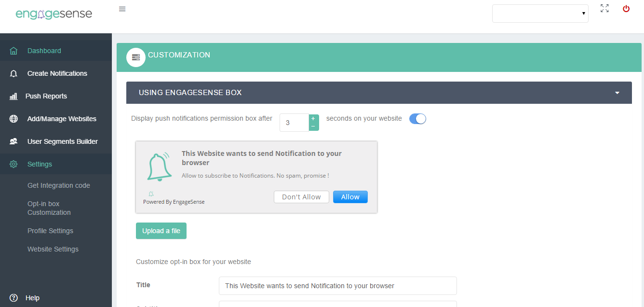The width and height of the screenshot is (644, 307).
Task: Open Push Reports using the chart icon
Action: tap(13, 96)
